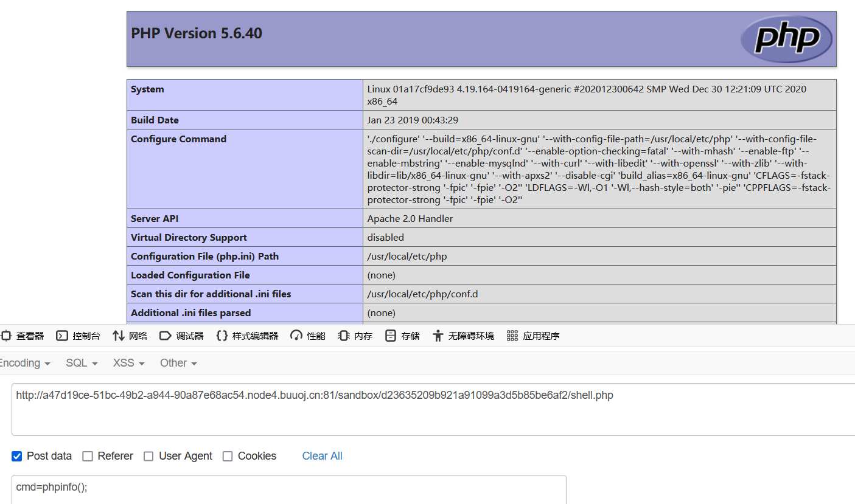Open the Storage (存储) panel icon
855x504 pixels.
point(391,336)
